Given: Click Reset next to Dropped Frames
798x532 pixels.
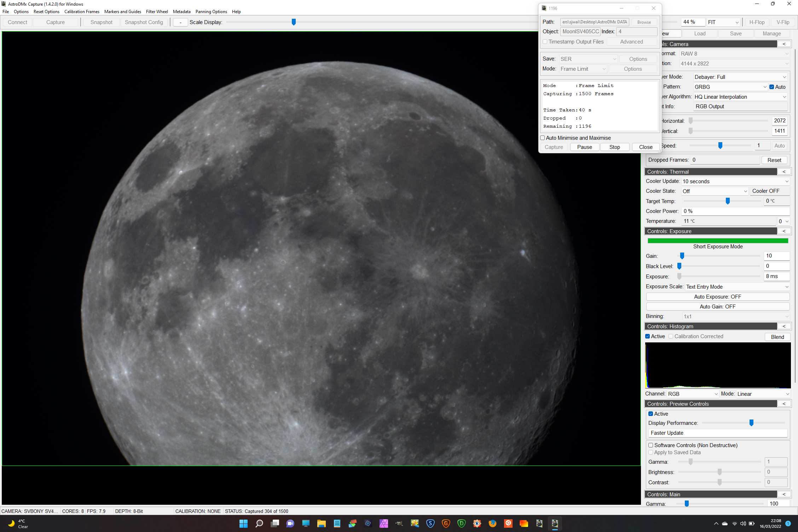Looking at the screenshot, I should click(x=774, y=160).
